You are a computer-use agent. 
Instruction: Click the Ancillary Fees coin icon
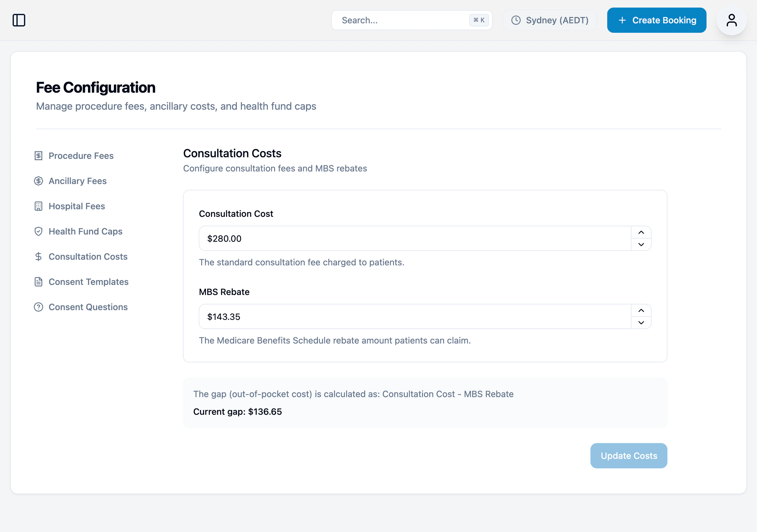[38, 181]
